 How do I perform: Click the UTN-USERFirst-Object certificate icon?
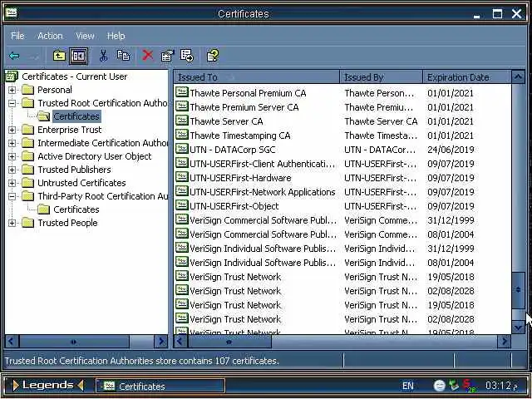click(x=182, y=205)
